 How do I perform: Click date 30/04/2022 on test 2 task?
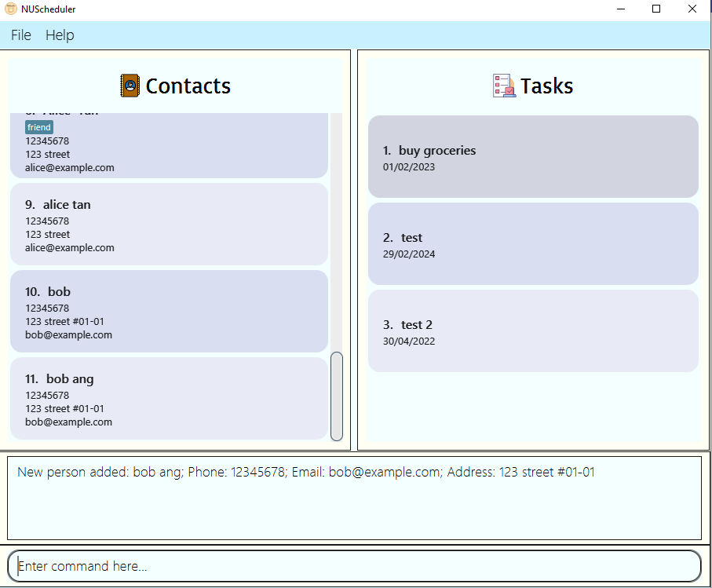(x=409, y=341)
